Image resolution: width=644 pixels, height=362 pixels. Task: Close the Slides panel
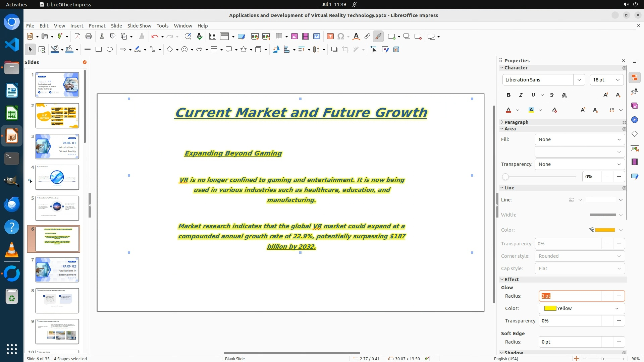point(85,62)
